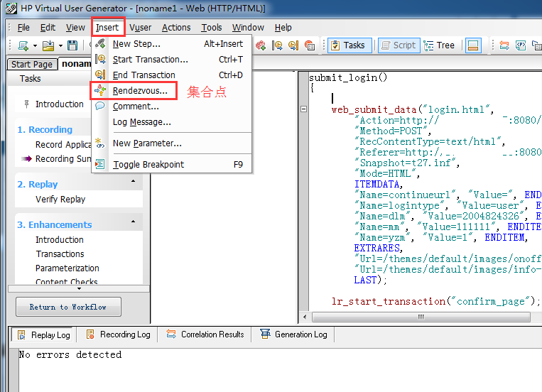Open the Help menu
The width and height of the screenshot is (542, 392).
283,27
